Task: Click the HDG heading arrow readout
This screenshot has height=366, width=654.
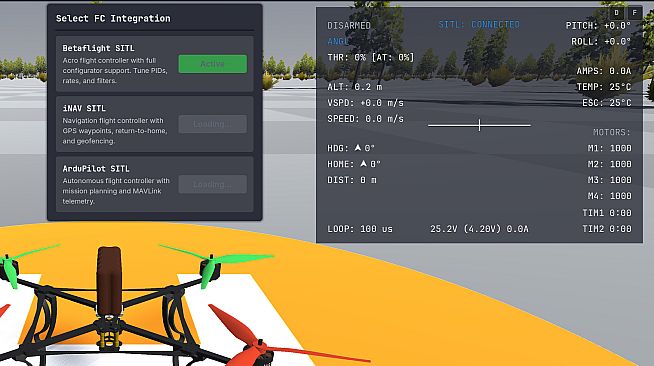Action: coord(351,148)
